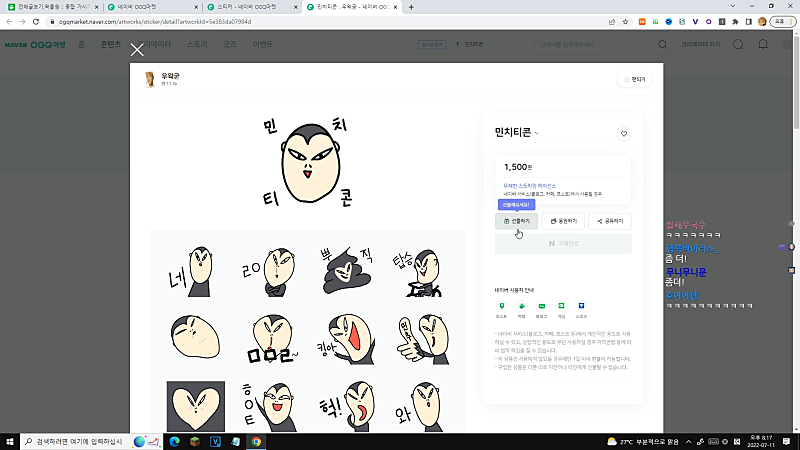800x450 pixels.
Task: Bookmark this page with the star icon
Action: [x=625, y=22]
